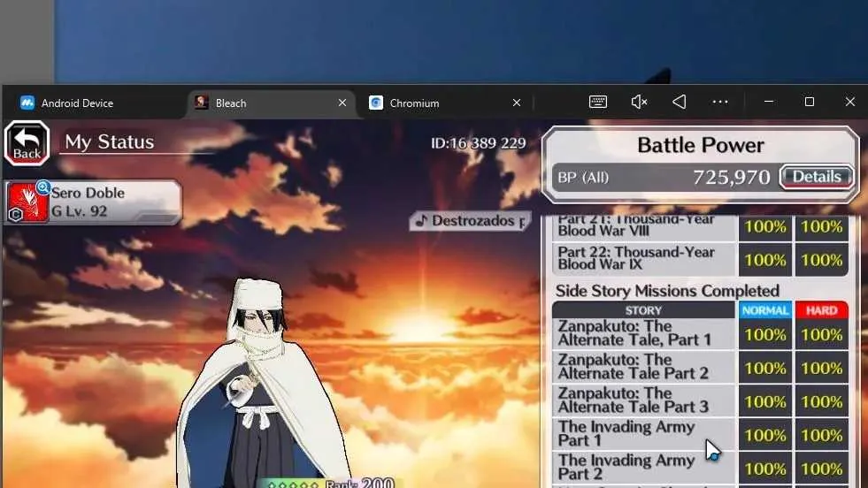Click the Bleach tab game icon
Screen dimensions: 868x488
pos(202,103)
